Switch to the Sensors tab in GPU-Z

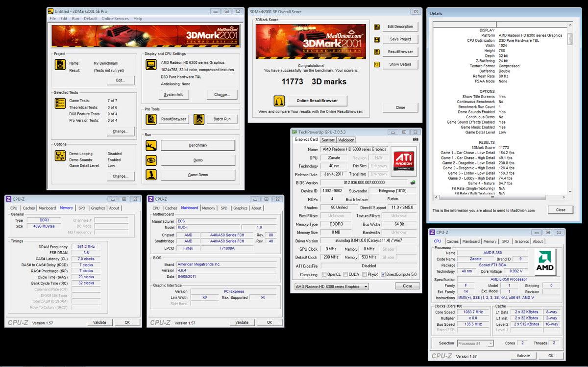coord(328,140)
